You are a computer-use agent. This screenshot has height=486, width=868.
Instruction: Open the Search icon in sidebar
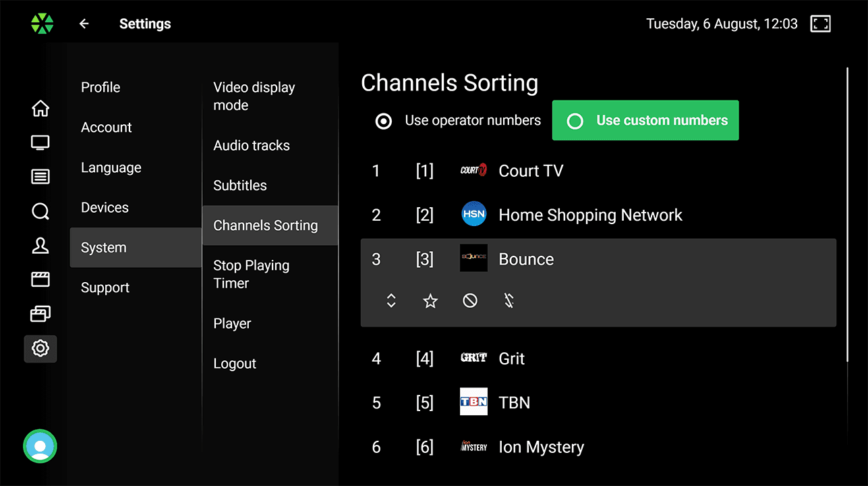pyautogui.click(x=40, y=212)
